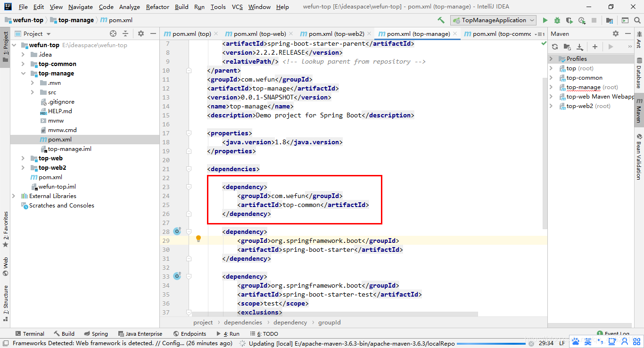Open the Spring tool window

[96, 333]
